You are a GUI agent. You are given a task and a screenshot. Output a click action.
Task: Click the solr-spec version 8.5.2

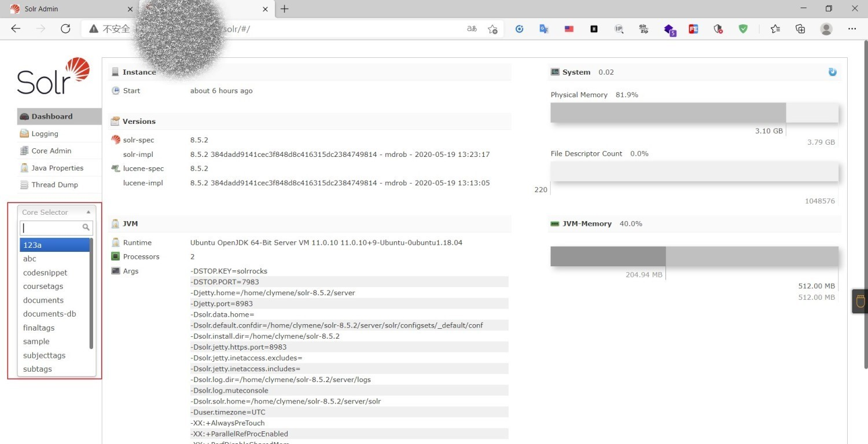click(199, 140)
